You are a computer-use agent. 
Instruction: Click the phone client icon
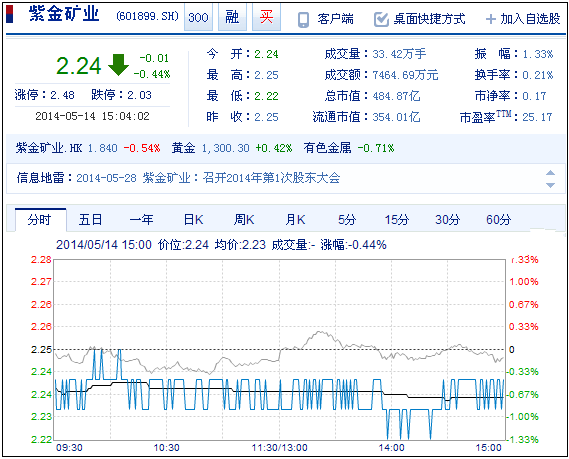[303, 20]
